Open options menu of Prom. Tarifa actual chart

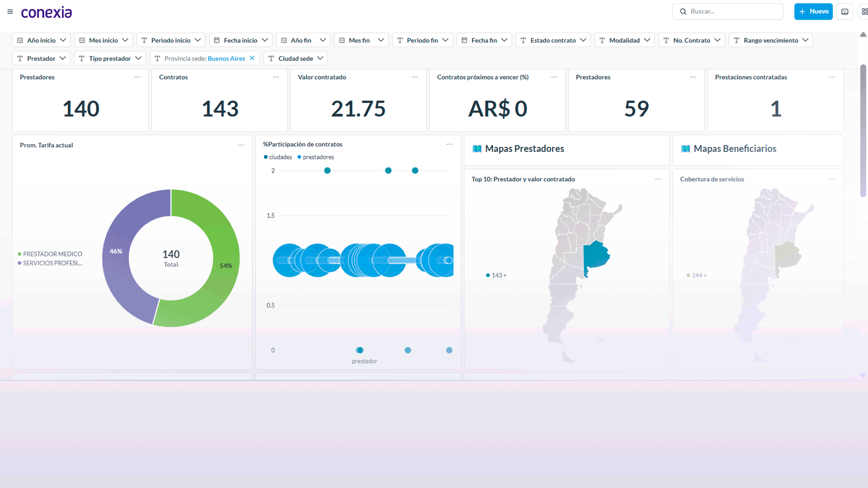(x=241, y=145)
